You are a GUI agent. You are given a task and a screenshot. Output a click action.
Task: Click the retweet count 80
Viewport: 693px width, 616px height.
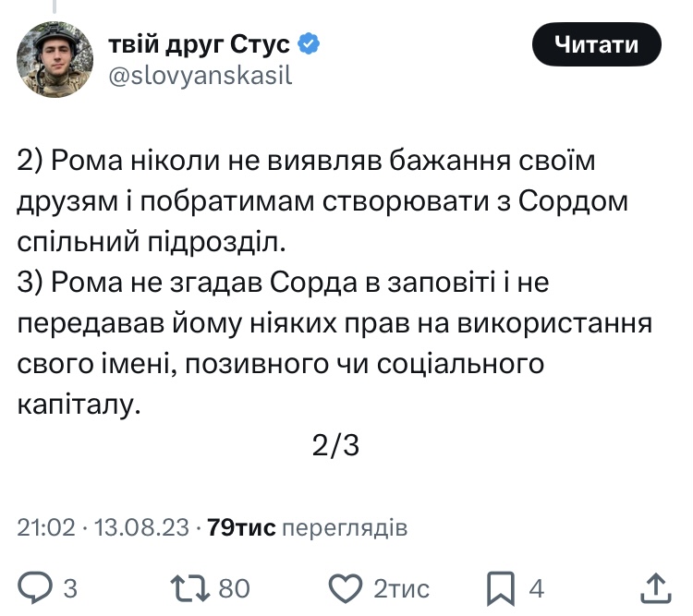pos(232,587)
